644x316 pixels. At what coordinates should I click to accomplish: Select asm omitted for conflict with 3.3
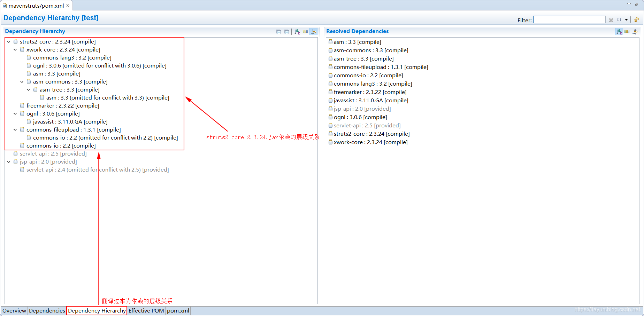click(108, 98)
